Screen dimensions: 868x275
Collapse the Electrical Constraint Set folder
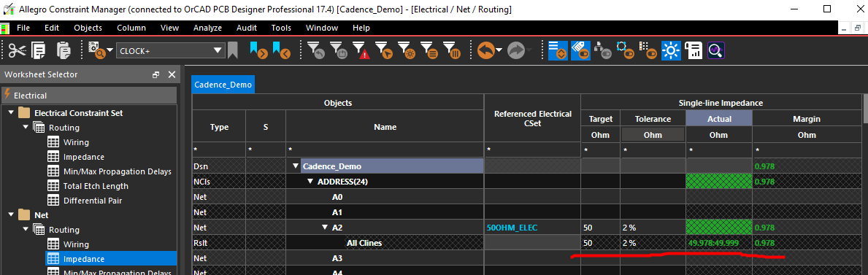(12, 113)
